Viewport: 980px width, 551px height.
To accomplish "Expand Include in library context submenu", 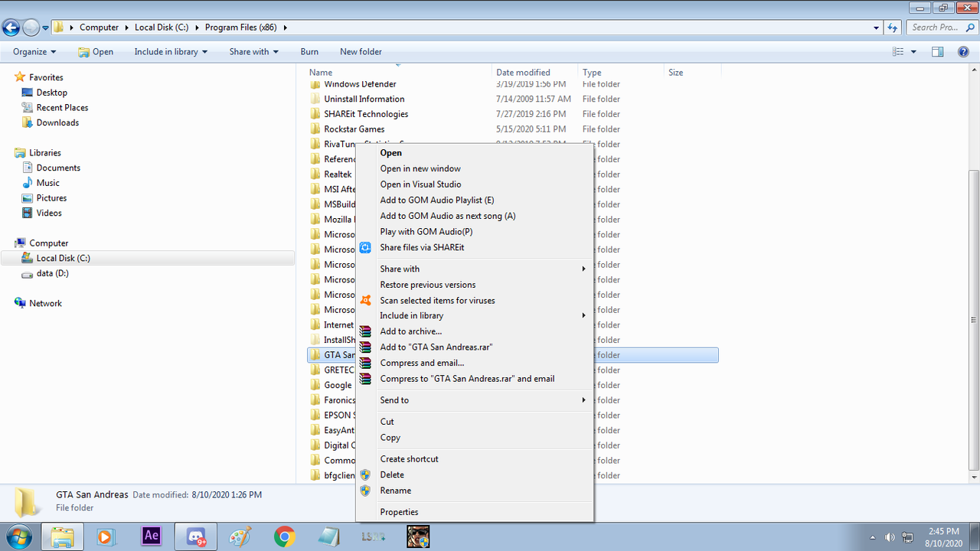I will [583, 315].
